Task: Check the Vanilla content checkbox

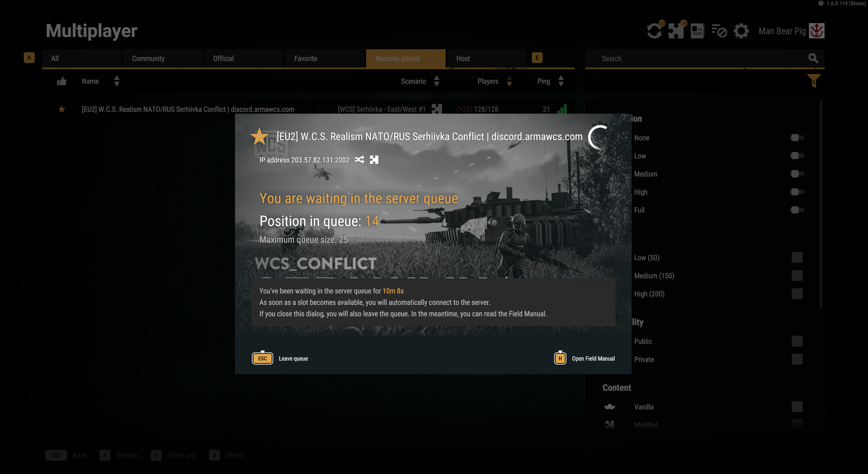Action: 797,406
